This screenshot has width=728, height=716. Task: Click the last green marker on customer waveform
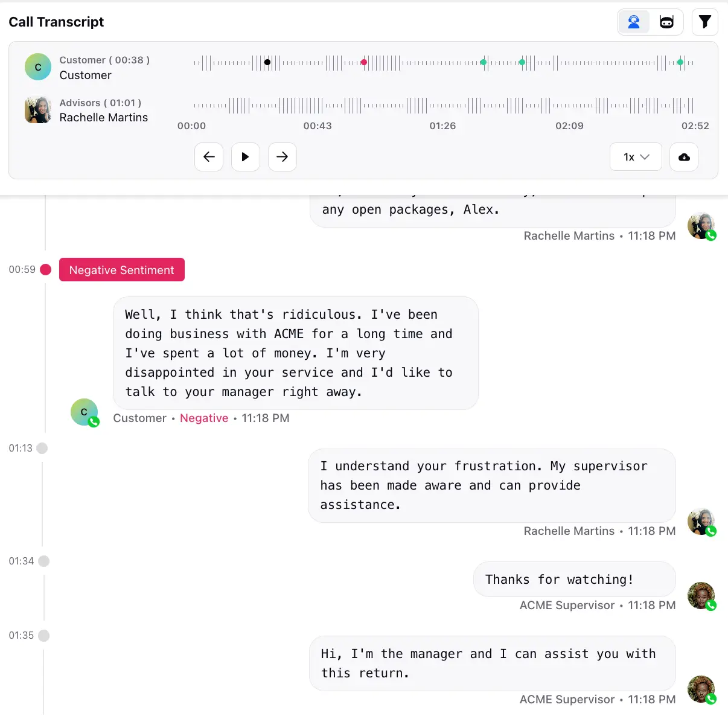pyautogui.click(x=680, y=62)
